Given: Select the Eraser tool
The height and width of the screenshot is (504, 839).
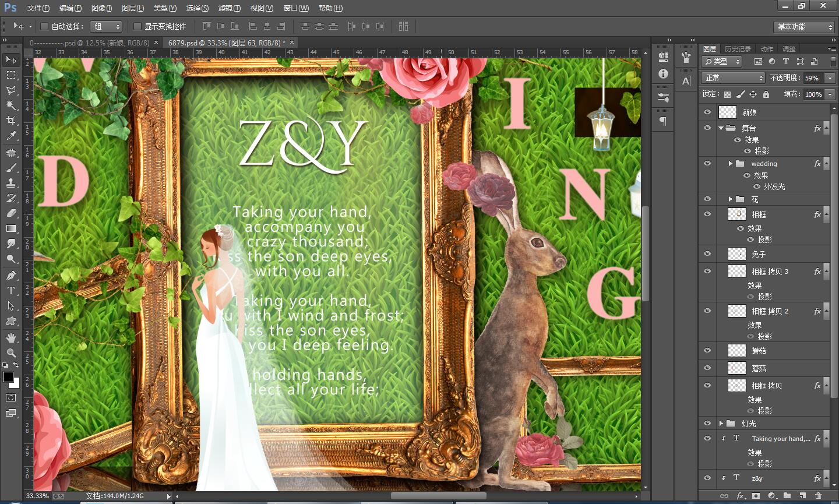Looking at the screenshot, I should point(11,213).
